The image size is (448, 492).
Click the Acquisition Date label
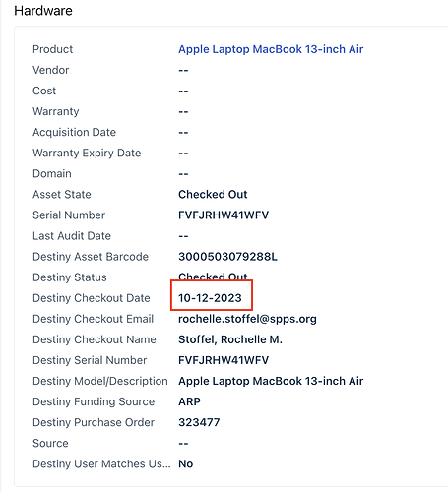coord(74,132)
